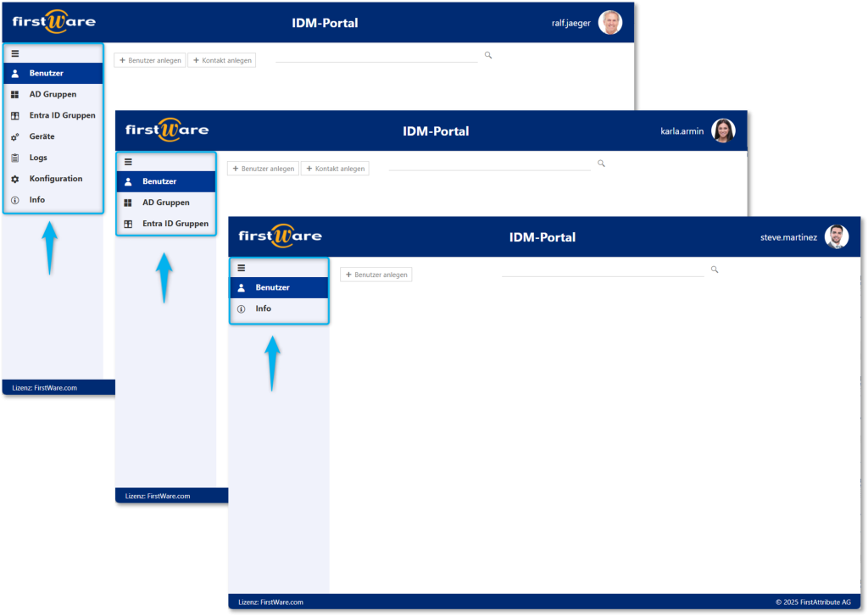Collapse the sidebar with ralf.jaeger's hamburger toggle
This screenshot has width=868, height=616.
click(14, 53)
